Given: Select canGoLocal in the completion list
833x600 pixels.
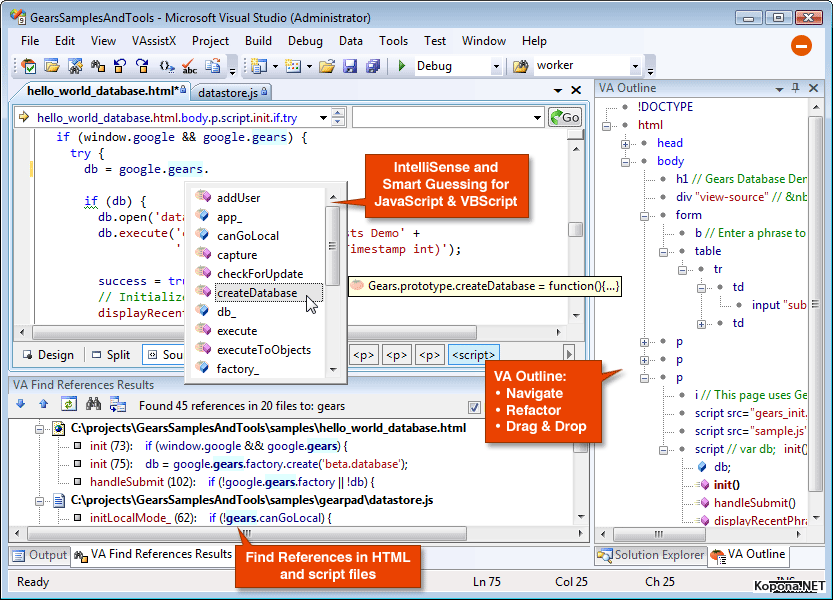Looking at the screenshot, I should [x=248, y=236].
